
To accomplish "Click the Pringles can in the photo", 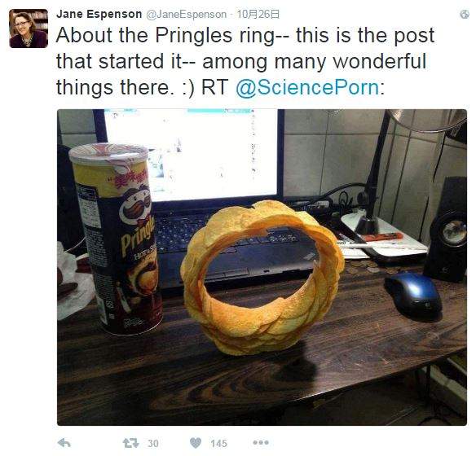I will tap(115, 239).
